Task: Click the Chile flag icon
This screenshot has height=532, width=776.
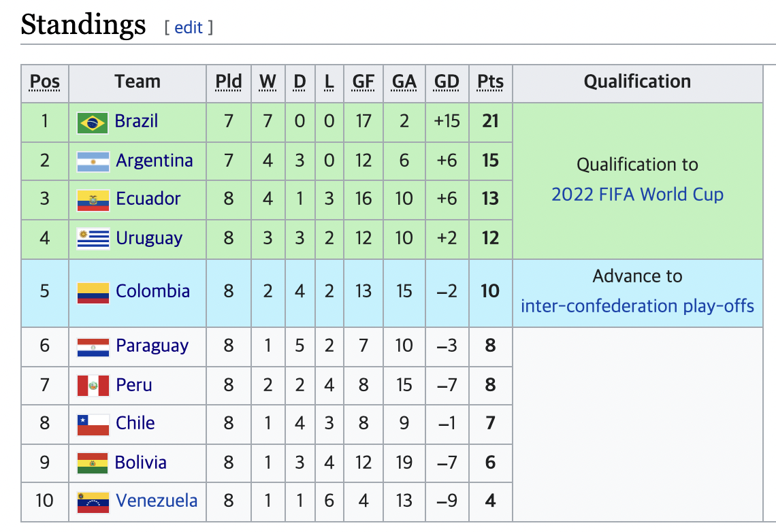Action: (93, 425)
